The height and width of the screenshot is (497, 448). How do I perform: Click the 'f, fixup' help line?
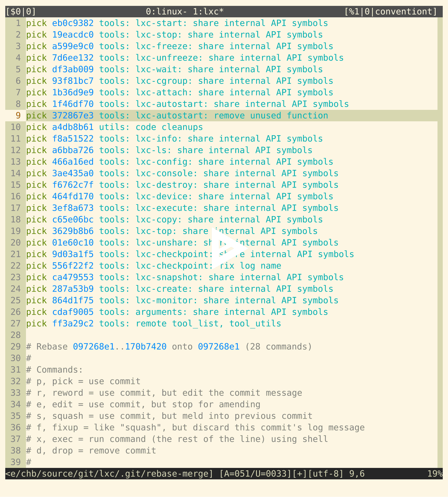pyautogui.click(x=195, y=428)
